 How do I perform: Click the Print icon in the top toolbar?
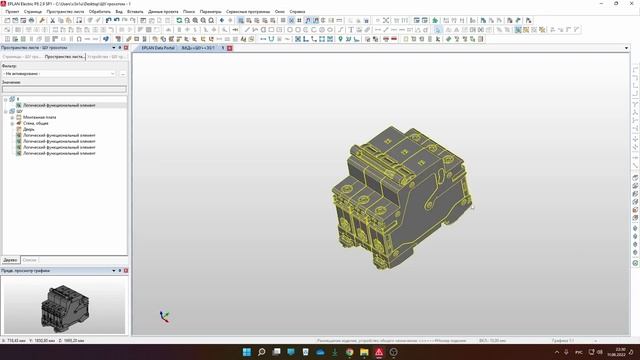tap(31, 20)
